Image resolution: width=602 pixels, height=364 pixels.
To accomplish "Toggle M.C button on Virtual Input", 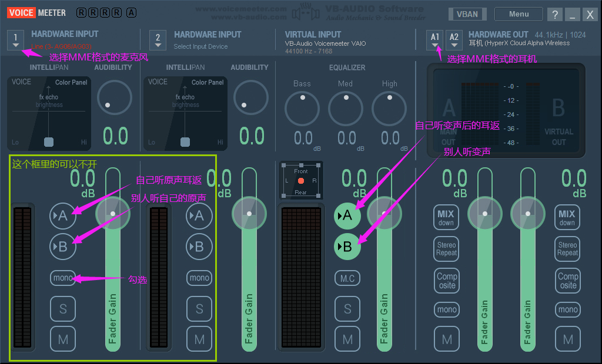I will point(347,278).
